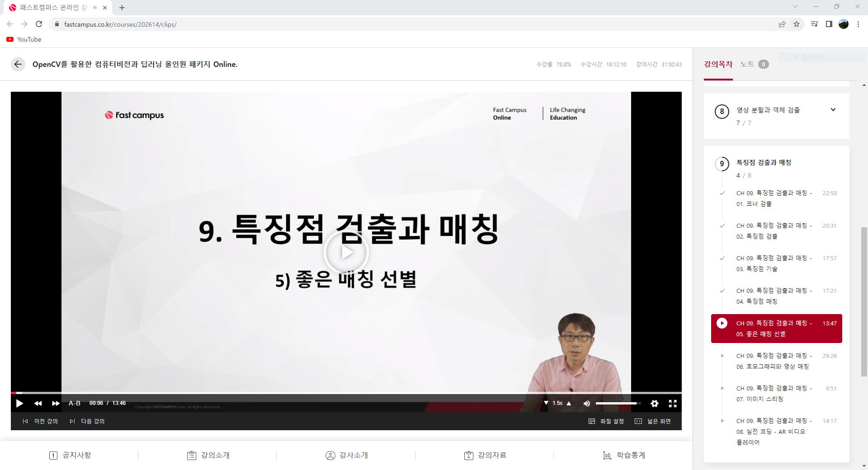Screen dimensions: 868x470
Task: Open lecture 08. 실전 코딩 - AR 비디오 플레이어
Action: 777,432
